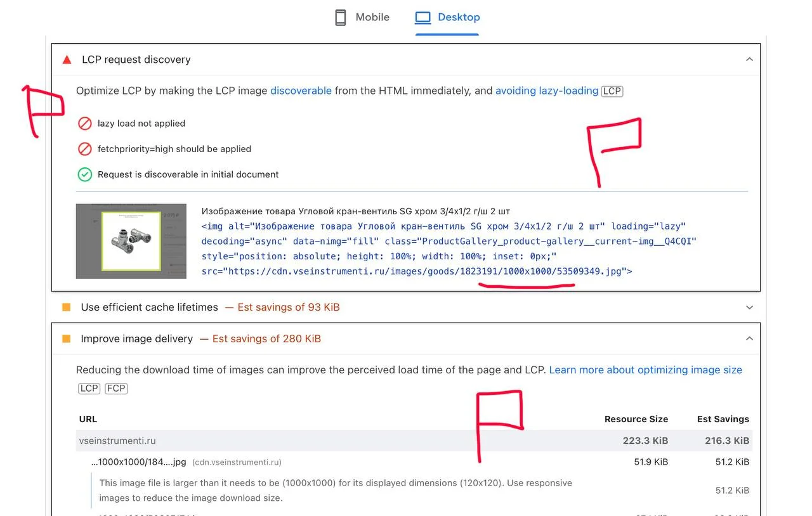Switch to the Mobile tab
Image resolution: width=812 pixels, height=516 pixels.
372,18
